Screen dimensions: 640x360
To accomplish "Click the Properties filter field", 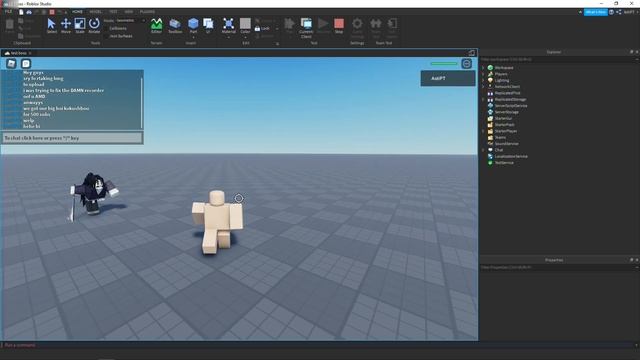I will [557, 267].
